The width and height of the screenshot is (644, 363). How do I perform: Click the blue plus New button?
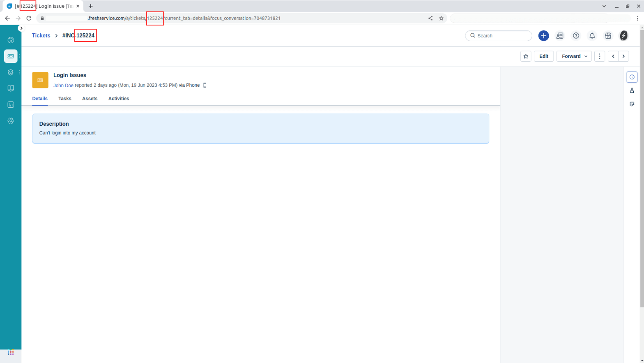[543, 36]
